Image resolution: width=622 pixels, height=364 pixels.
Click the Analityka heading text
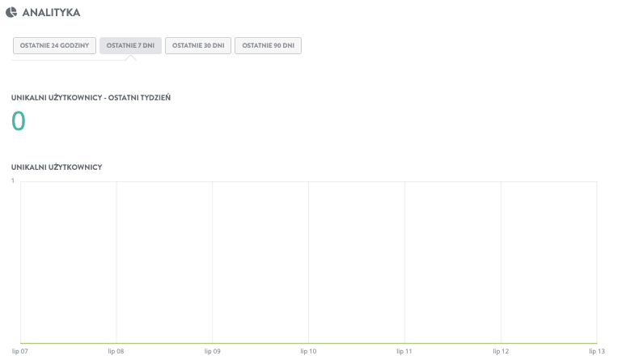pyautogui.click(x=51, y=13)
